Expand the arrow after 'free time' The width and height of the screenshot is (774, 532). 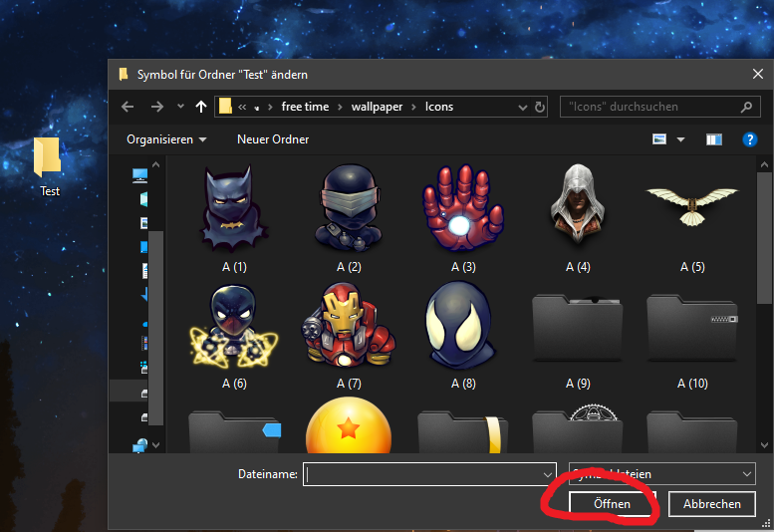point(340,107)
